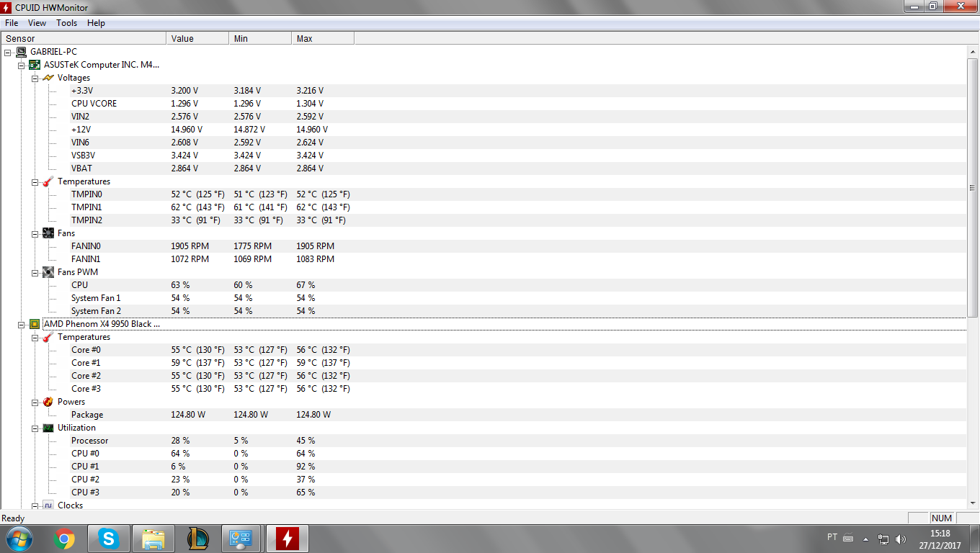Collapse the Fans PWM branch

[x=35, y=272]
